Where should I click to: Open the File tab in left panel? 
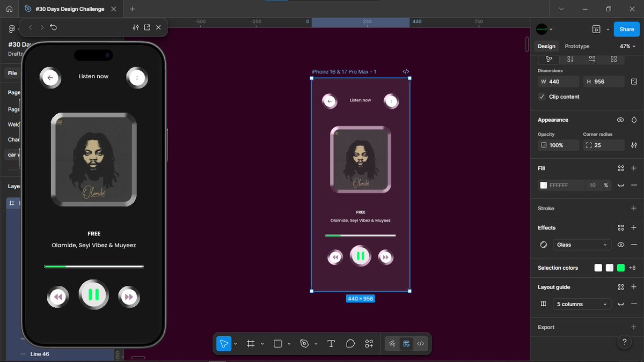(x=12, y=73)
